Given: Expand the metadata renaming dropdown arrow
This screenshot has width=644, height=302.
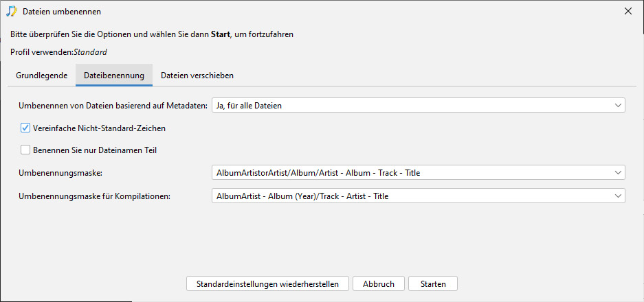Looking at the screenshot, I should [618, 106].
